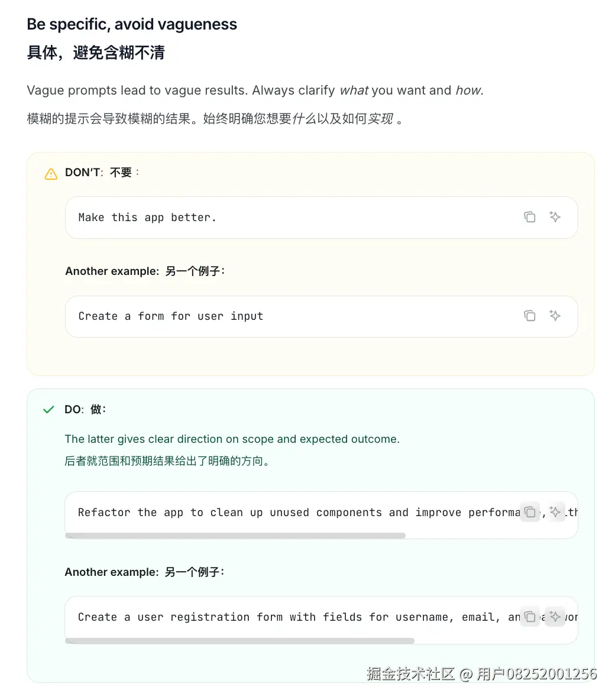
Task: Copy the "Refactor the app" prompt
Action: coord(530,512)
